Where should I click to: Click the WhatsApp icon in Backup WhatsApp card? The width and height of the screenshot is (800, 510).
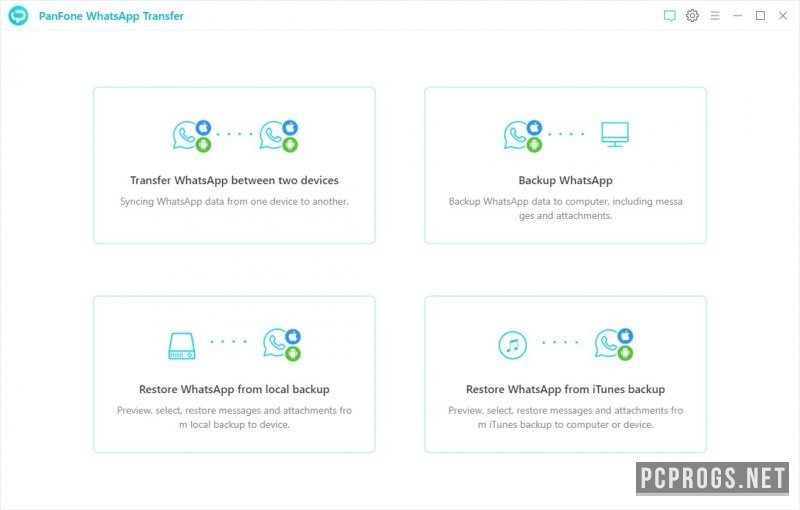pyautogui.click(x=517, y=135)
